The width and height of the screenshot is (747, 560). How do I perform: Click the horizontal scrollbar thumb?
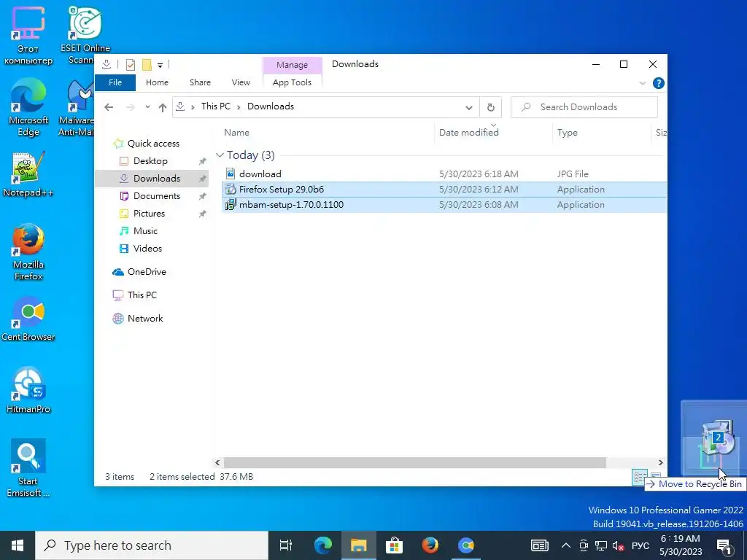[414, 462]
